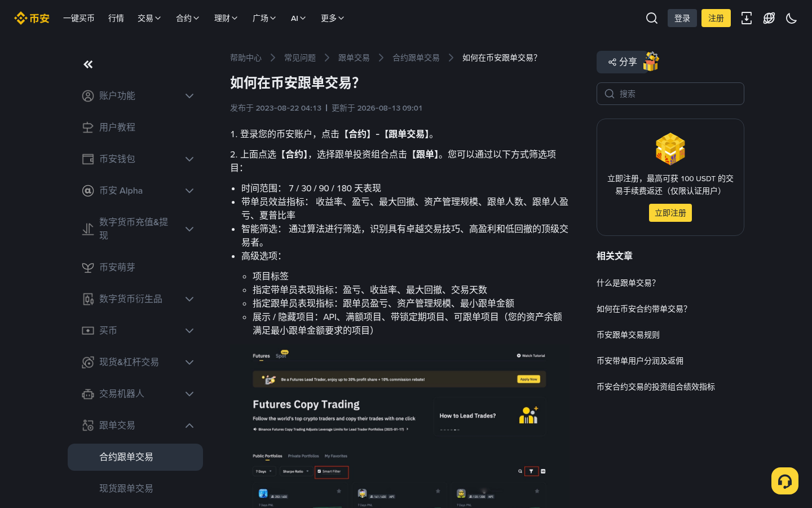Image resolution: width=812 pixels, height=508 pixels.
Task: Click the 数字货币充值&提现 transfer icon
Action: [88, 229]
